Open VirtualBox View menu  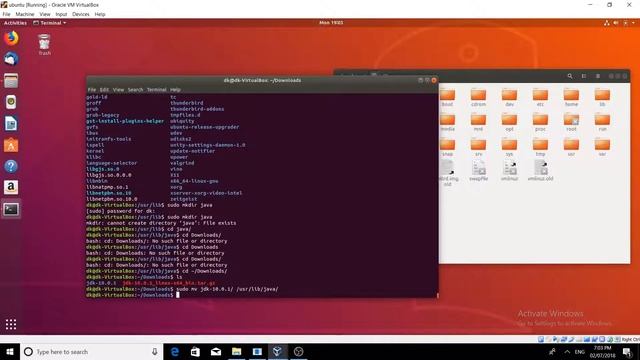[45, 14]
